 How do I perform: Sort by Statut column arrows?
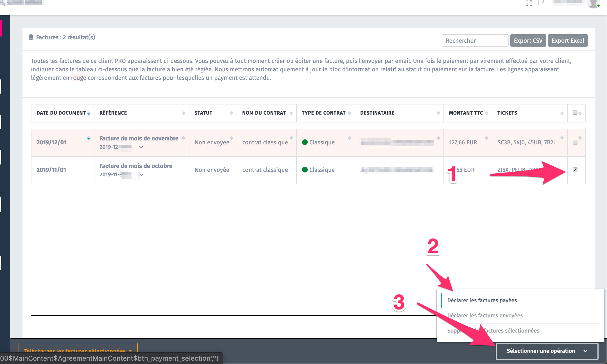[x=231, y=113]
